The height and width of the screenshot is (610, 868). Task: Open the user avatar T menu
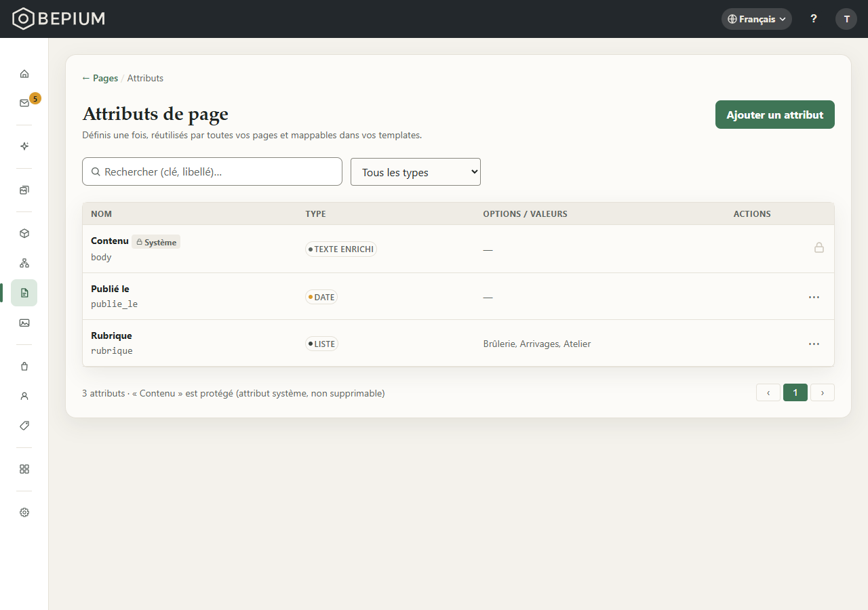coord(846,19)
